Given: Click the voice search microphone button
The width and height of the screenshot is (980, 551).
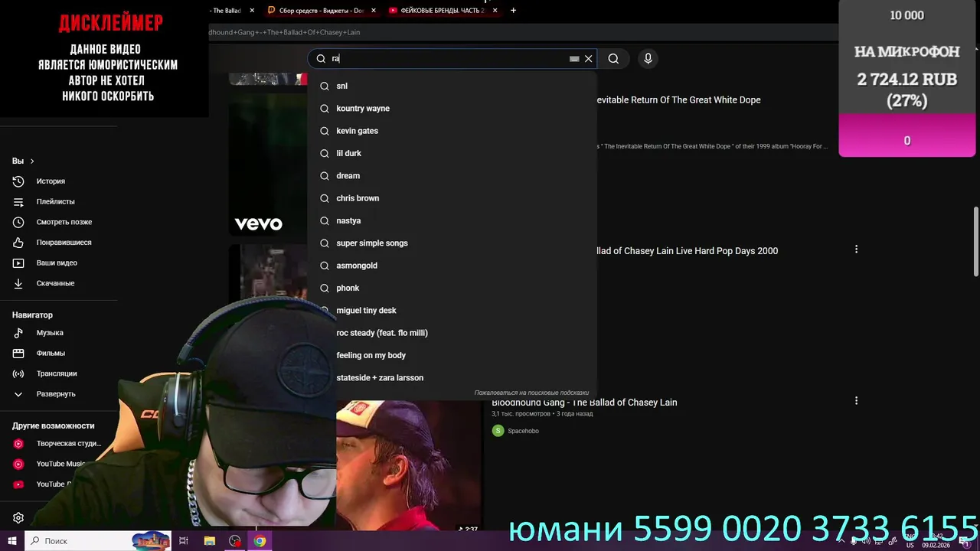Looking at the screenshot, I should tap(648, 59).
